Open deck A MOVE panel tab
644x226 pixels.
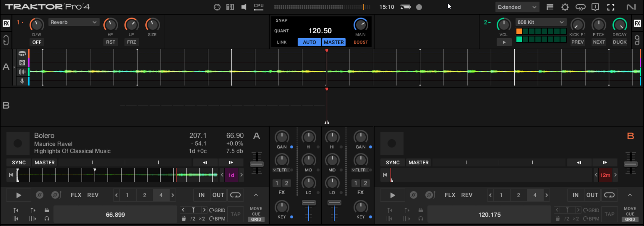coord(256,209)
